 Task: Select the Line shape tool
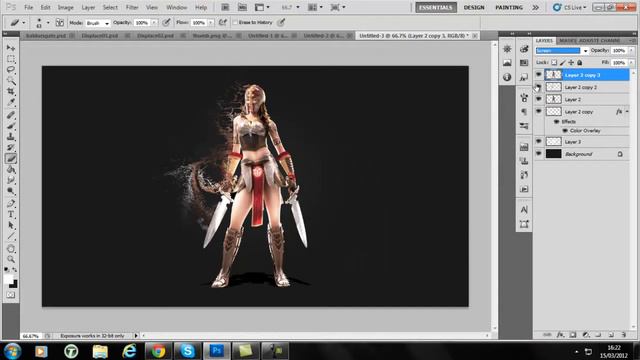pos(11,236)
